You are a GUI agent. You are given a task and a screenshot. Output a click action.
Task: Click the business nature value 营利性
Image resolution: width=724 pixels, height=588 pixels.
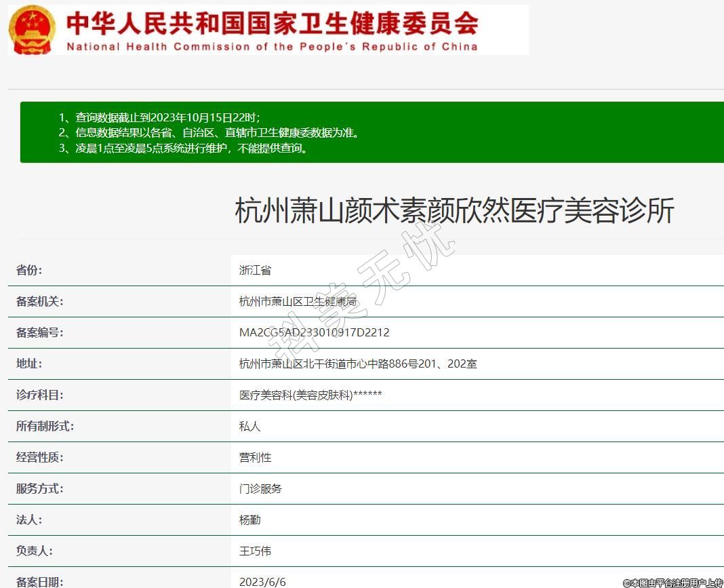255,457
